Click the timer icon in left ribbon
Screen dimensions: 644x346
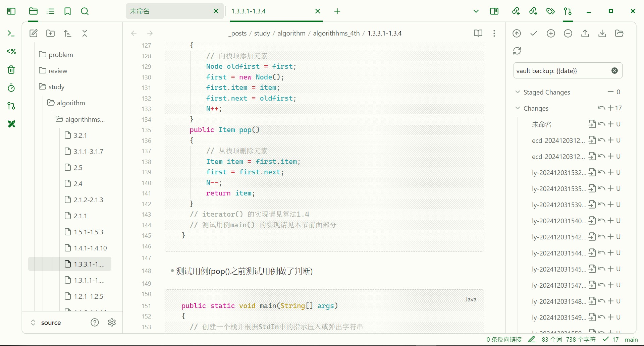(11, 88)
